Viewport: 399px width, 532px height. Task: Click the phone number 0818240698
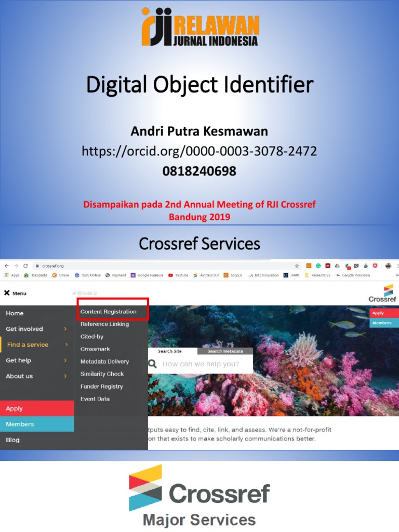click(x=199, y=171)
